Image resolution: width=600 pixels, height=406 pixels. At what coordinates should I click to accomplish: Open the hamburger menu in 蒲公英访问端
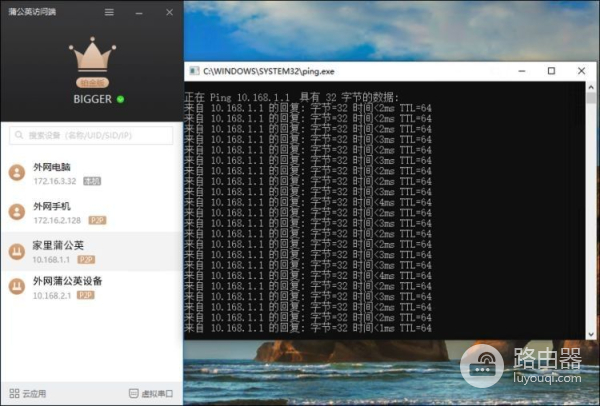point(109,12)
